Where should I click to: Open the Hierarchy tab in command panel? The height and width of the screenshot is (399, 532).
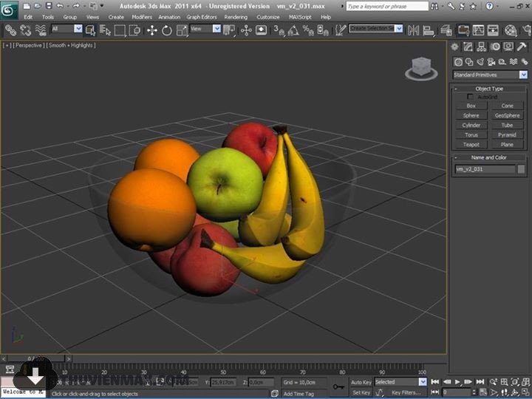[481, 47]
